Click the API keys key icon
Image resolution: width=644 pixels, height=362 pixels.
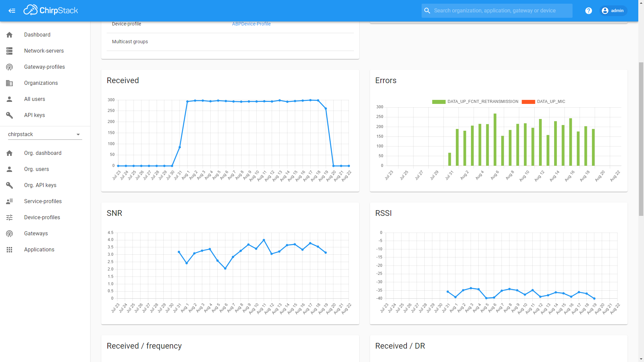[9, 115]
